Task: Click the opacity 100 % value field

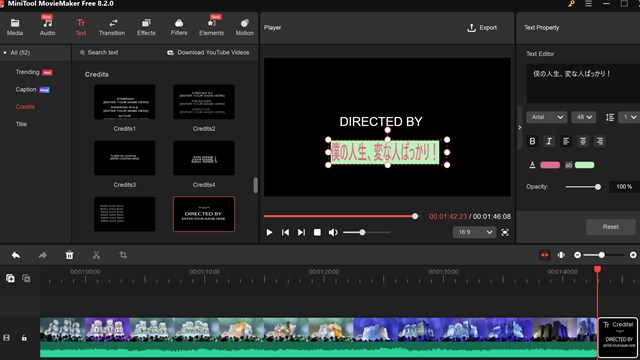Action: coord(624,187)
